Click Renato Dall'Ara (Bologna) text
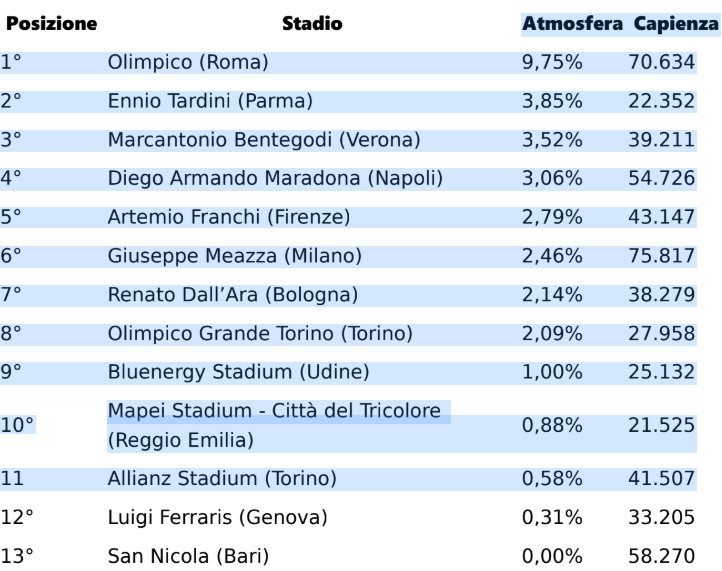The width and height of the screenshot is (722, 571). click(x=232, y=295)
